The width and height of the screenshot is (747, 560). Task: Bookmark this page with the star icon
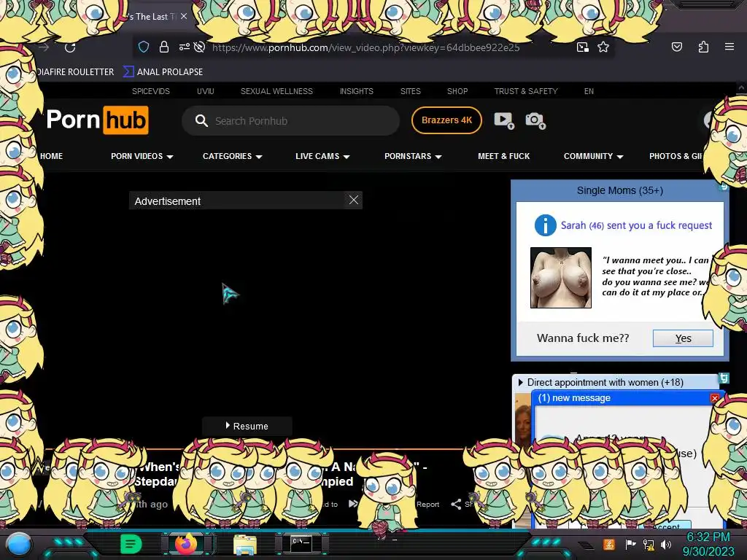(603, 47)
